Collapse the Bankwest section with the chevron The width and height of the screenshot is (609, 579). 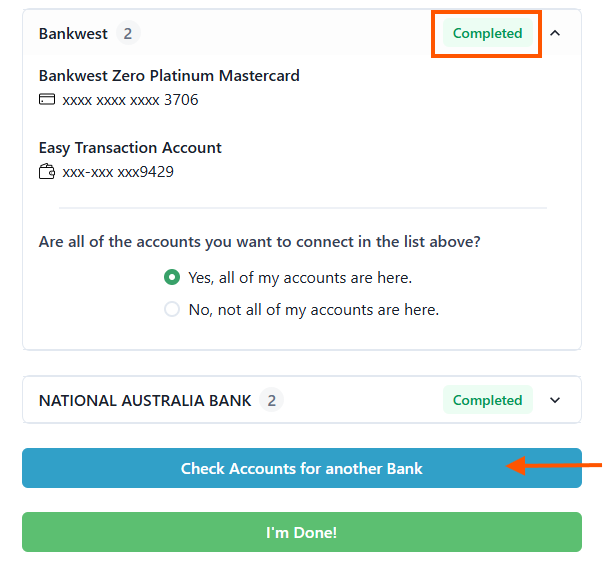[x=556, y=33]
